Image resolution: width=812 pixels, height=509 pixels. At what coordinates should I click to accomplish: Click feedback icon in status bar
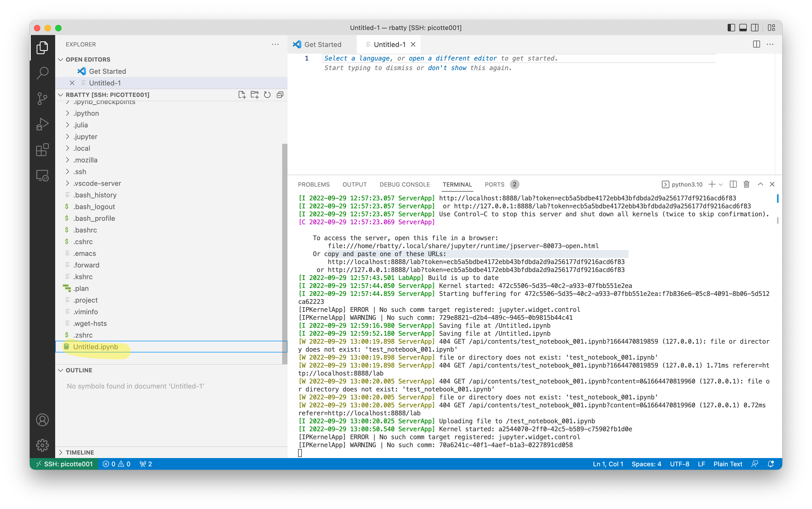click(x=755, y=464)
